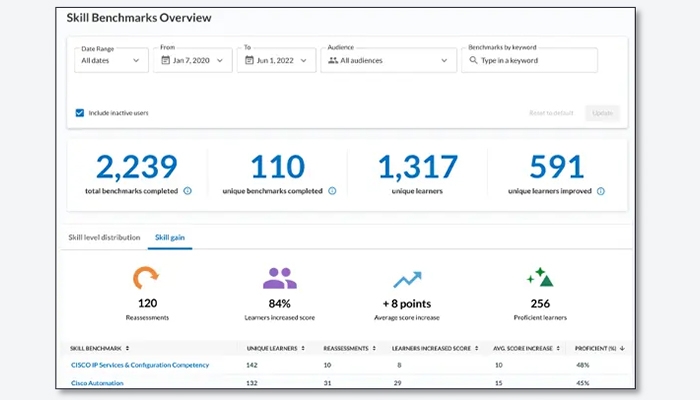Click the calendar icon in From field
This screenshot has height=400, width=700.
click(x=166, y=60)
